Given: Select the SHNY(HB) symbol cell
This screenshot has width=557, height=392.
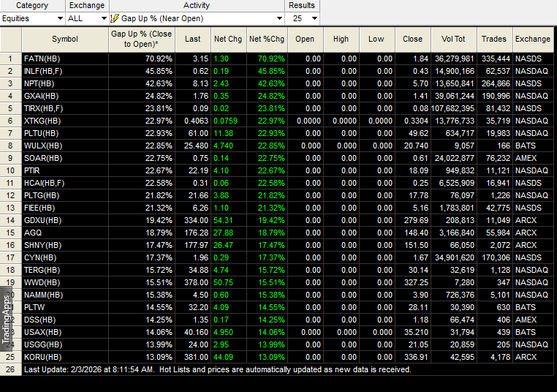Looking at the screenshot, I should (x=65, y=245).
